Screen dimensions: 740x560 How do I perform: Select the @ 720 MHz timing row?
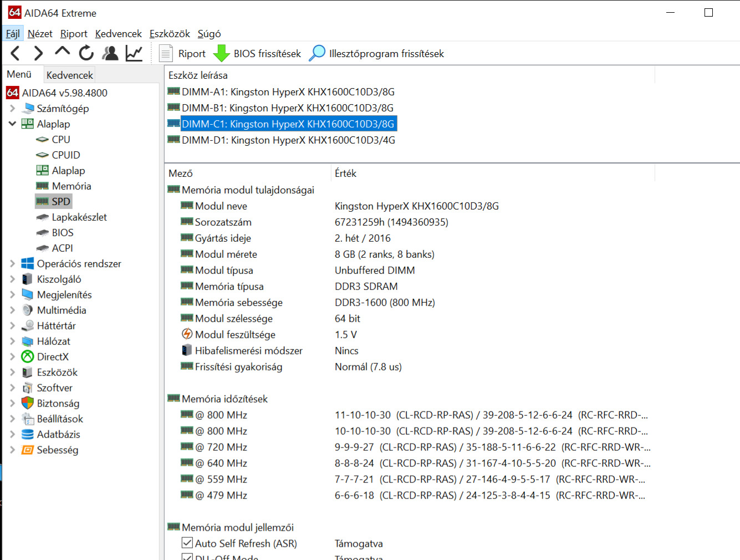click(410, 447)
